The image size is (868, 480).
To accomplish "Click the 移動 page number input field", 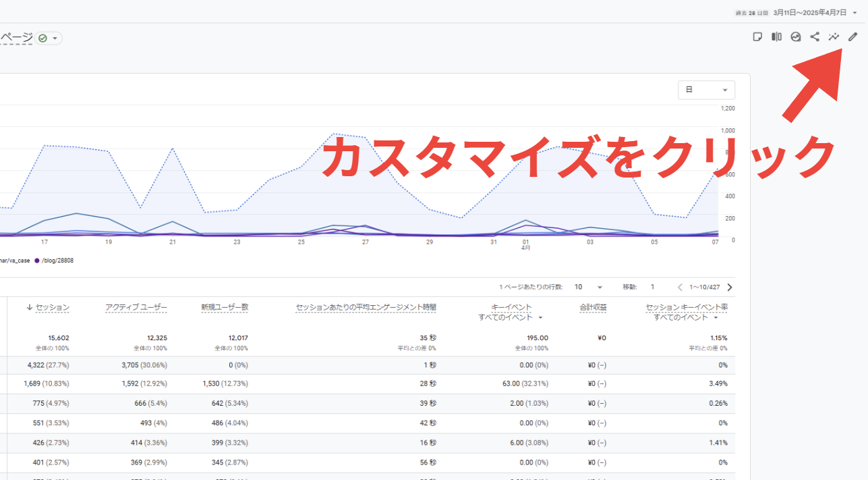I will (653, 287).
